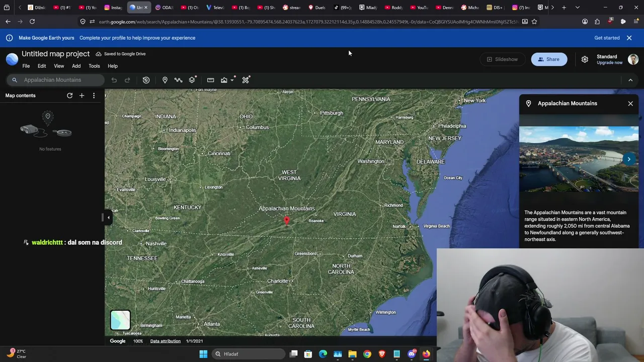Show next photo of Appalachian Mountains
This screenshot has width=644, height=362.
[629, 159]
